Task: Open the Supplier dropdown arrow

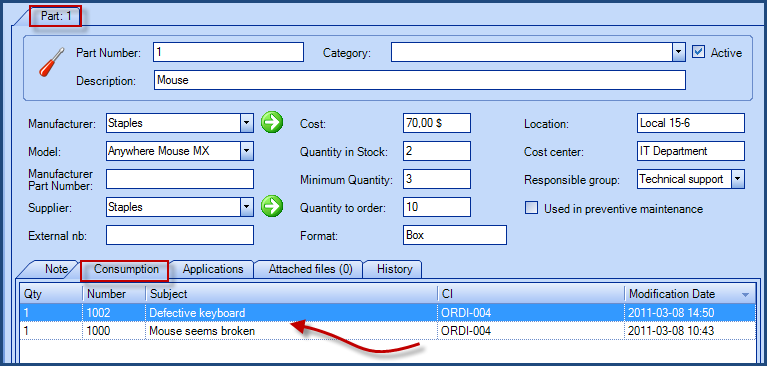Action: (247, 207)
